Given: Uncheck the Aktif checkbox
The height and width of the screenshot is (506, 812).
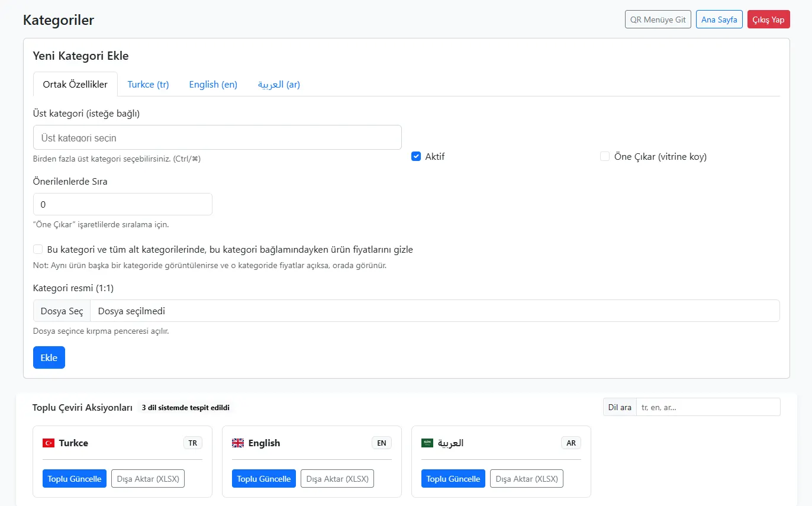Looking at the screenshot, I should (416, 157).
